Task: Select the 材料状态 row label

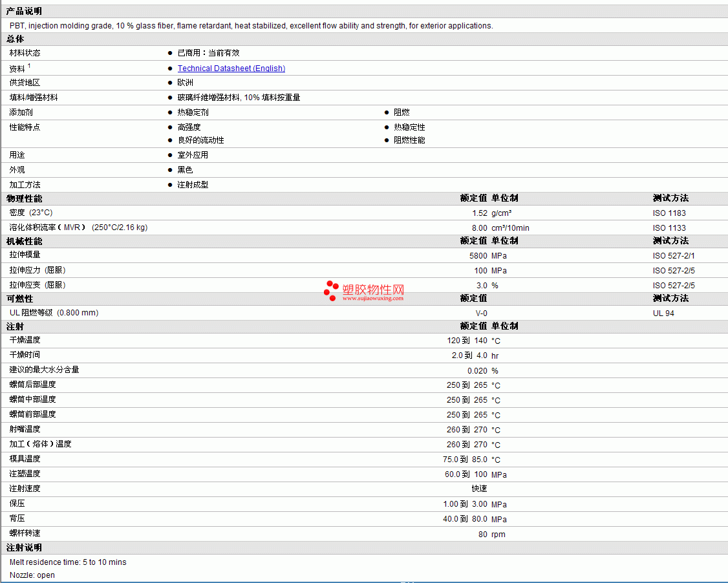Action: (25, 53)
